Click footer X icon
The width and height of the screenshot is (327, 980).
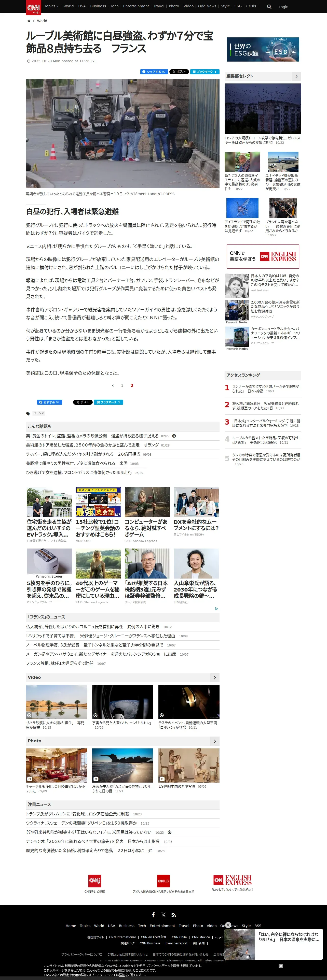point(163,915)
